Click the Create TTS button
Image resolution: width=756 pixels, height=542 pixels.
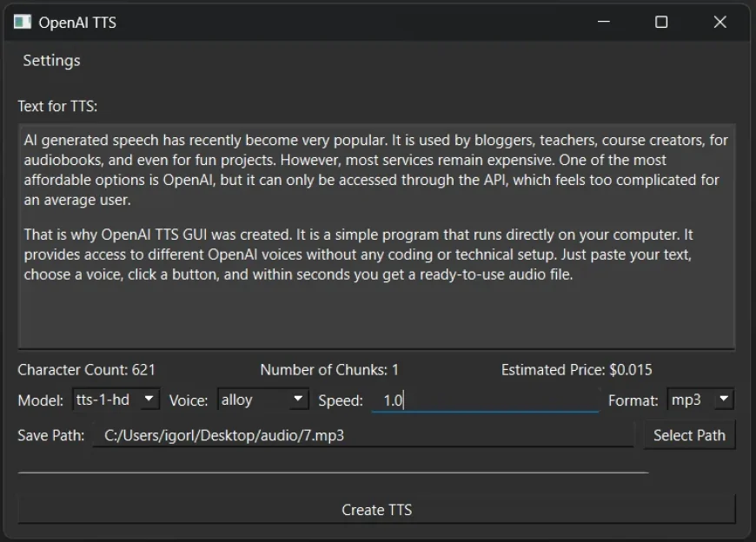coord(376,510)
